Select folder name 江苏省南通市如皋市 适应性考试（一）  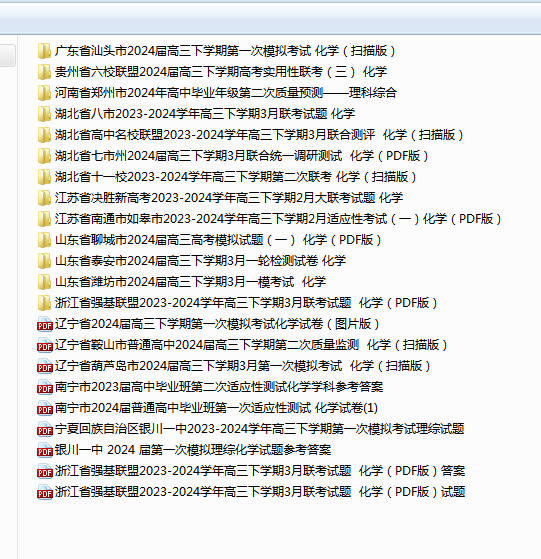278,219
